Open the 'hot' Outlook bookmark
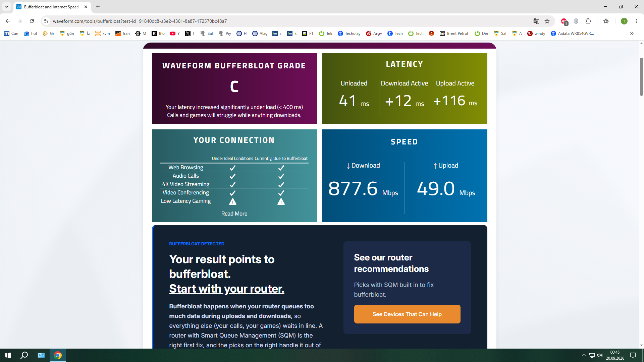Image resolution: width=644 pixels, height=362 pixels. [x=31, y=34]
